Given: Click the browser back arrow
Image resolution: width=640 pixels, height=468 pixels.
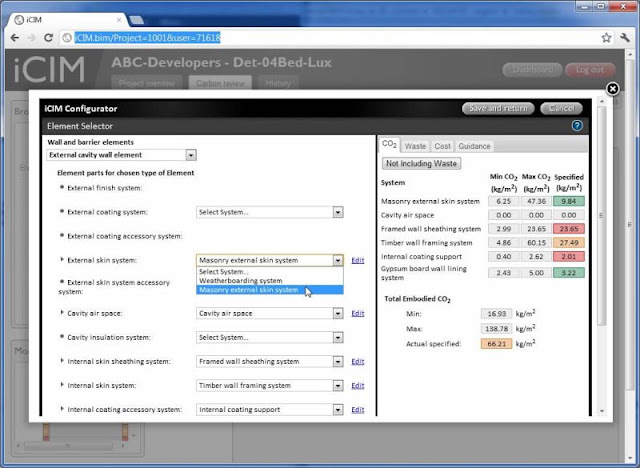Looking at the screenshot, I should tap(15, 38).
